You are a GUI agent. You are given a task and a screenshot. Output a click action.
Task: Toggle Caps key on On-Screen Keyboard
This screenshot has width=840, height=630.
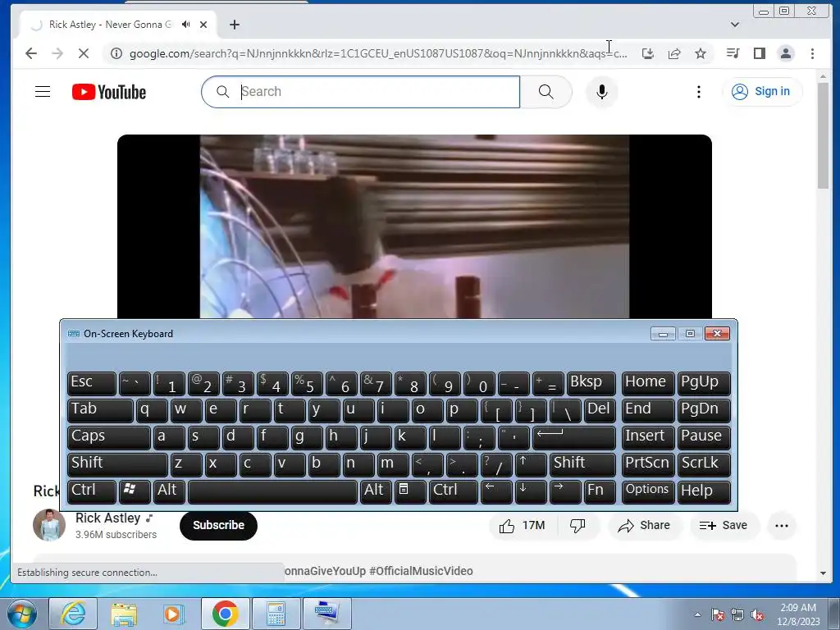[109, 437]
